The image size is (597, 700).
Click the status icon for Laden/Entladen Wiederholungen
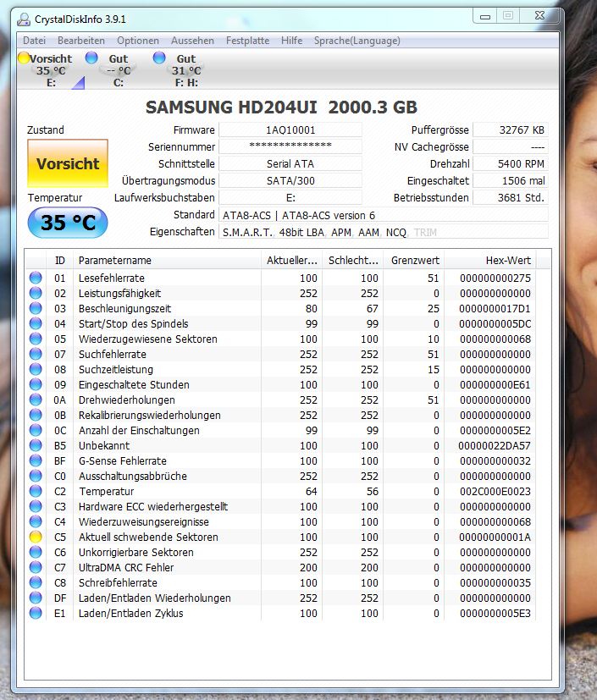point(36,598)
